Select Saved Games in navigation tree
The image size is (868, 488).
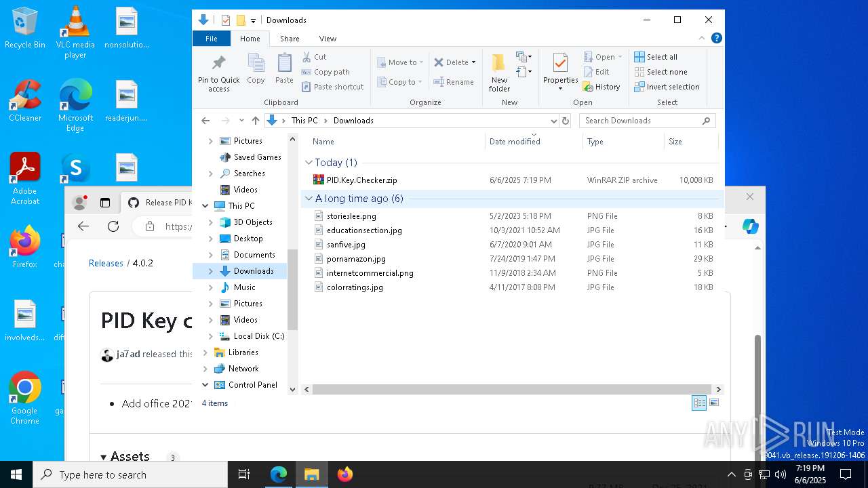(x=257, y=157)
